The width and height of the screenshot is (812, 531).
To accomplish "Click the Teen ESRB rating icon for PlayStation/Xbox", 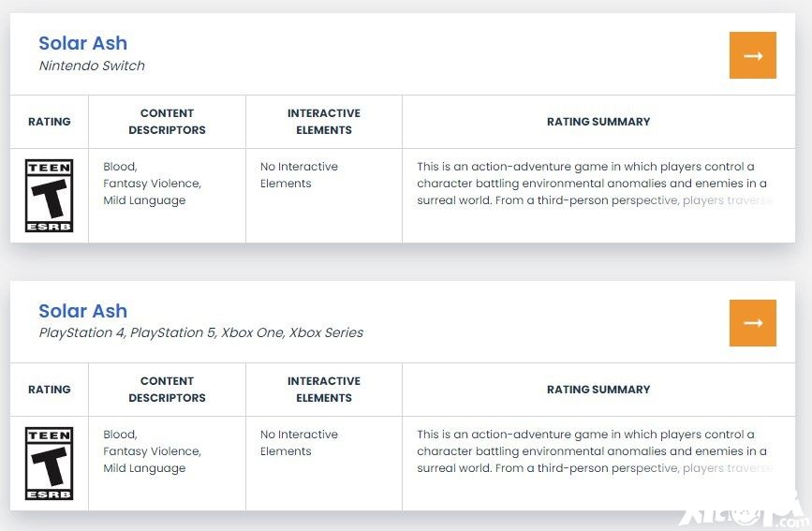I will tap(50, 464).
